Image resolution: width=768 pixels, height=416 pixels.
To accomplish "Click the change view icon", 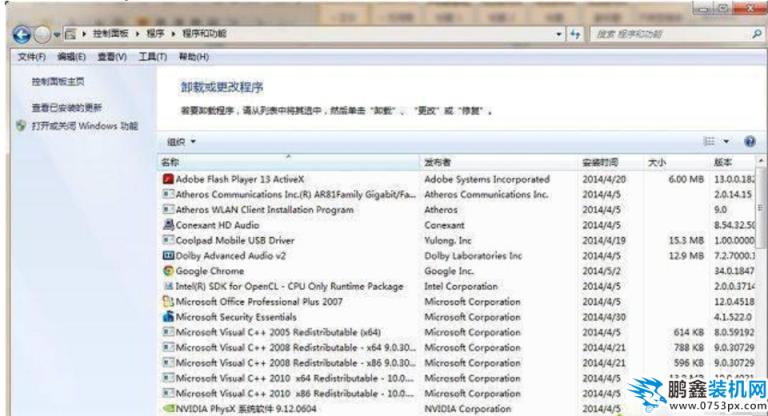I will click(x=709, y=142).
